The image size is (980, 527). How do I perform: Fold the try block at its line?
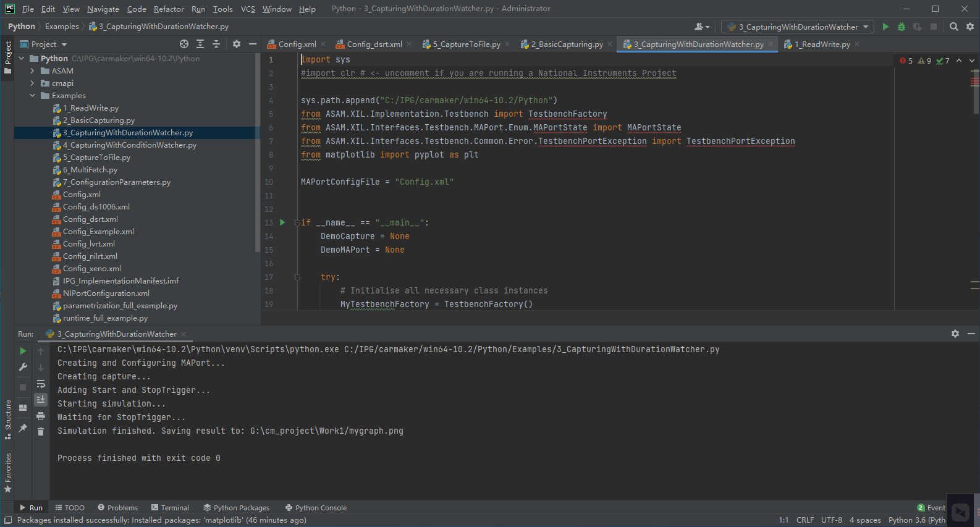point(297,277)
